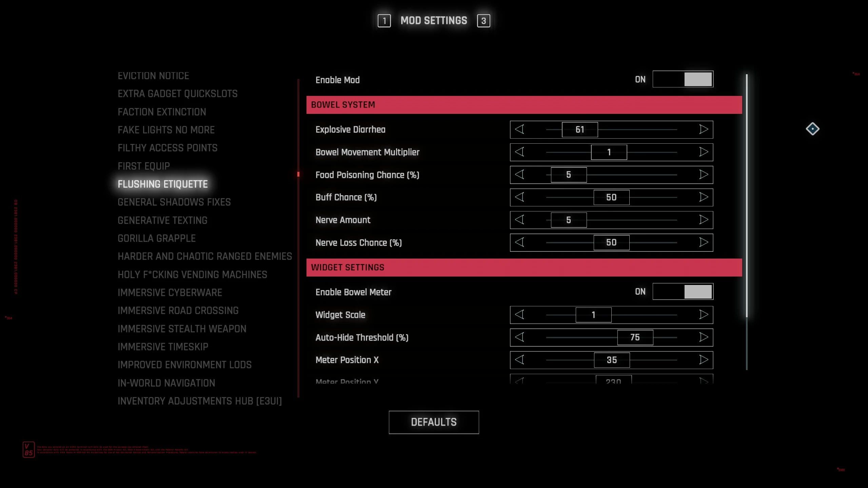Decrease Auto-Hide Threshold with left arrow
The height and width of the screenshot is (488, 868).
pos(519,337)
